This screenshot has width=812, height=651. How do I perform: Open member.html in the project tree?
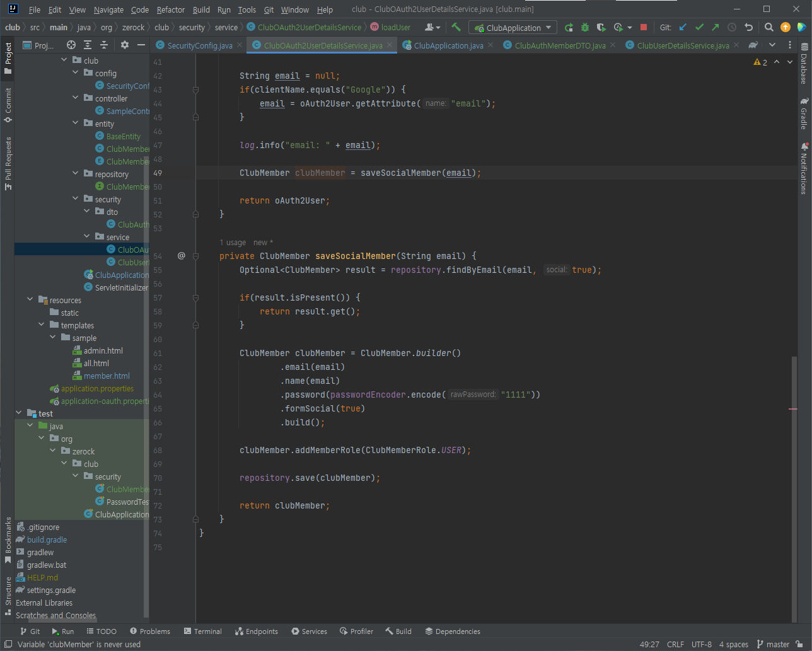coord(101,376)
